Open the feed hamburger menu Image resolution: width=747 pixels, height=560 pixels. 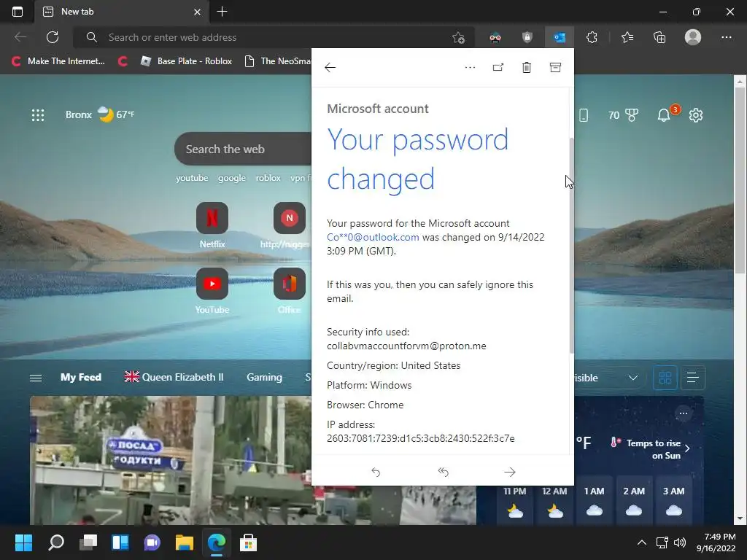click(x=36, y=378)
